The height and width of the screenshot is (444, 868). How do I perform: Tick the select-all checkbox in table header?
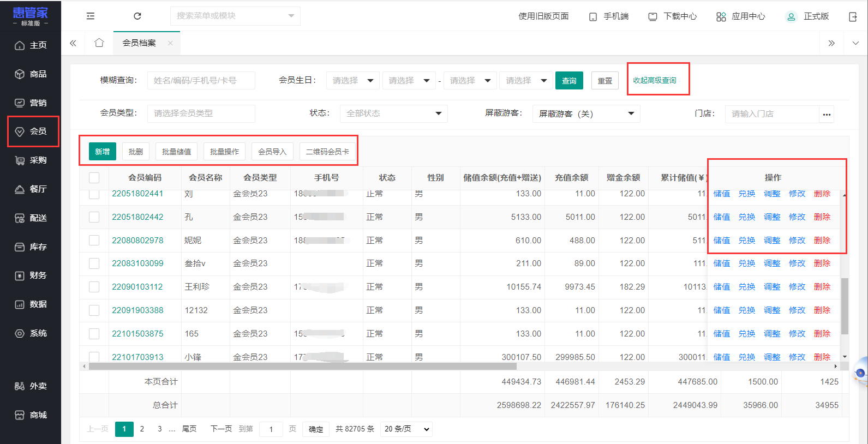click(x=94, y=178)
